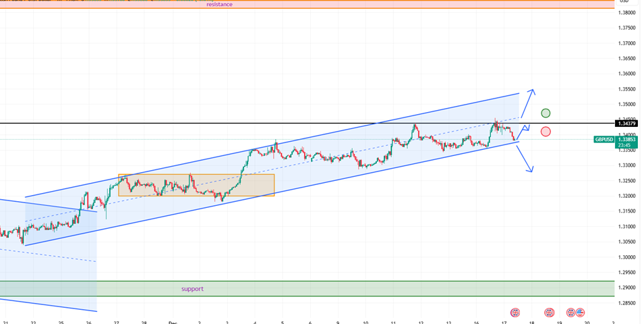The height and width of the screenshot is (324, 644).
Task: Click the green circle marker above price line
Action: [546, 113]
